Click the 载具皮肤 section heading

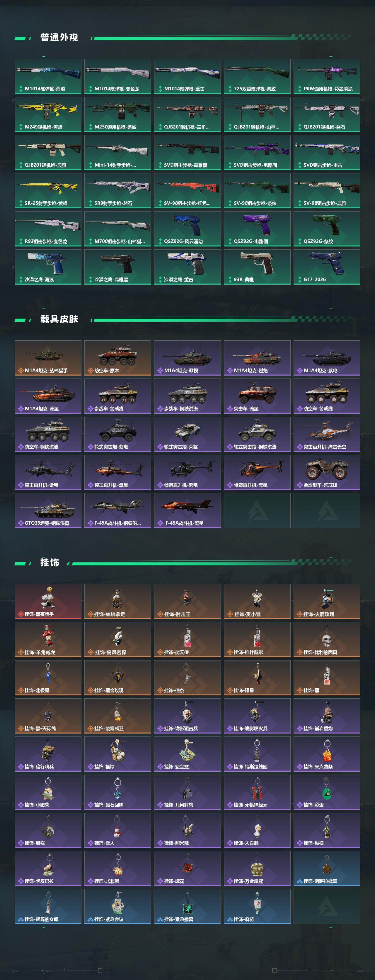[59, 319]
